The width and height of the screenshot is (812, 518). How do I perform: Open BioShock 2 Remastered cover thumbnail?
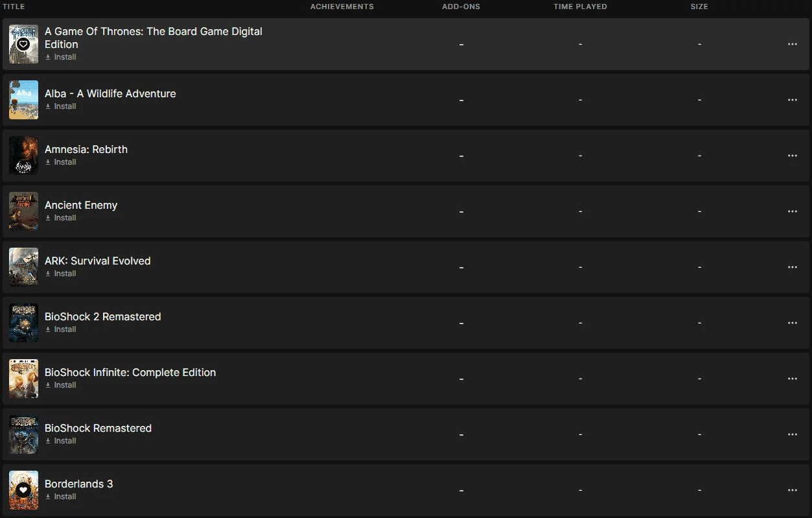pyautogui.click(x=23, y=323)
